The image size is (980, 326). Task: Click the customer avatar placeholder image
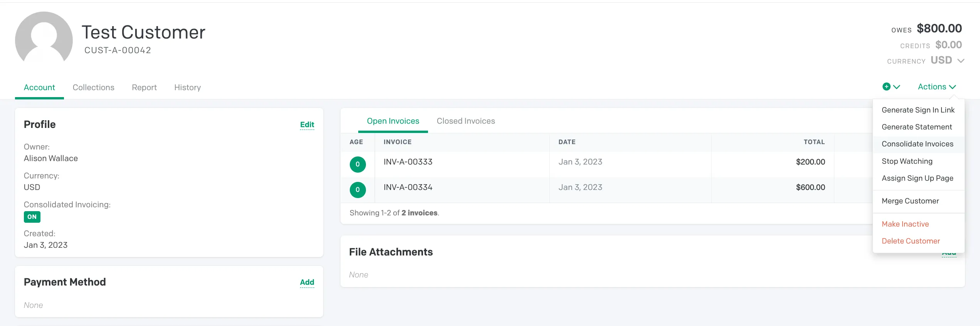(44, 37)
